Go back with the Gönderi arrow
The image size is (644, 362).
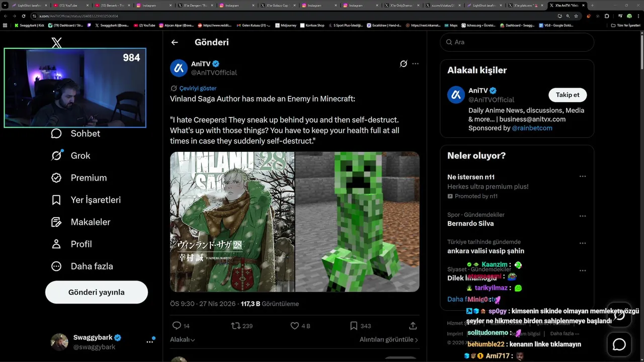click(175, 42)
